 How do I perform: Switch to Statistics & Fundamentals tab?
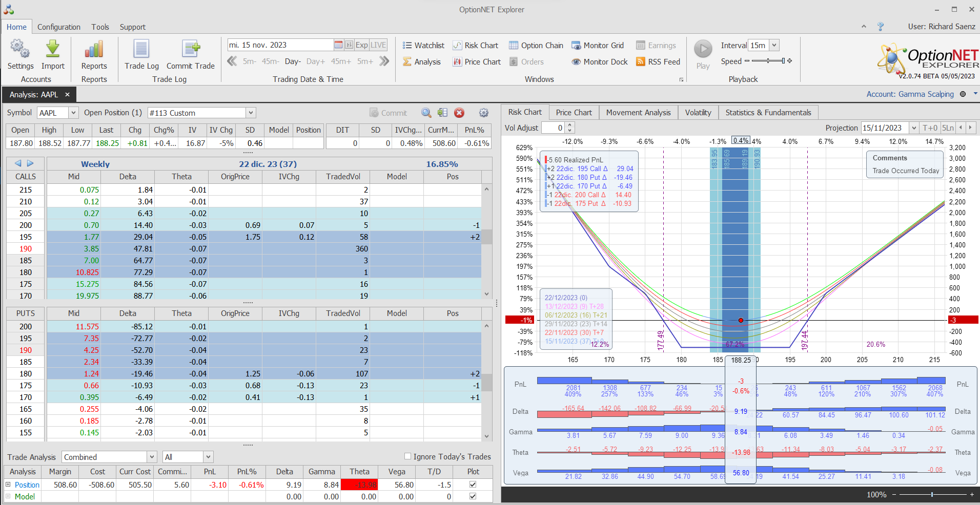pyautogui.click(x=768, y=113)
